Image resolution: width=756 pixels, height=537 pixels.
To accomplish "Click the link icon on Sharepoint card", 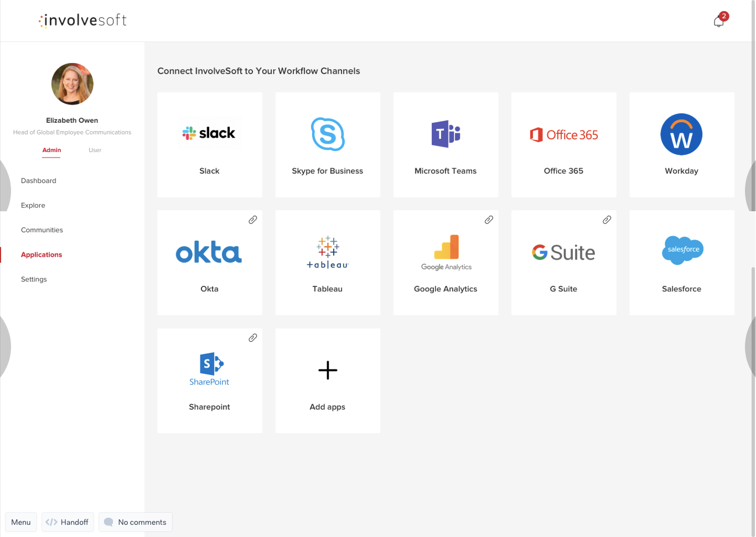I will click(253, 337).
